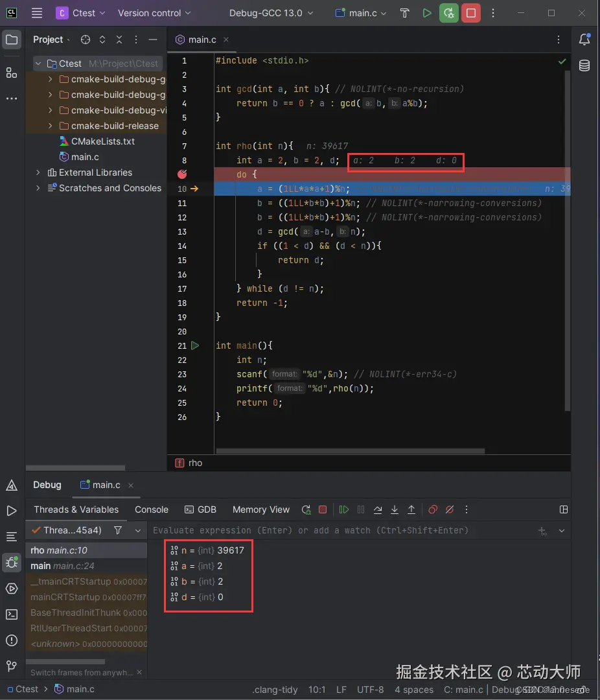Select the main main.c:24 stack frame
Viewport: 600px width, 700px height.
86,566
